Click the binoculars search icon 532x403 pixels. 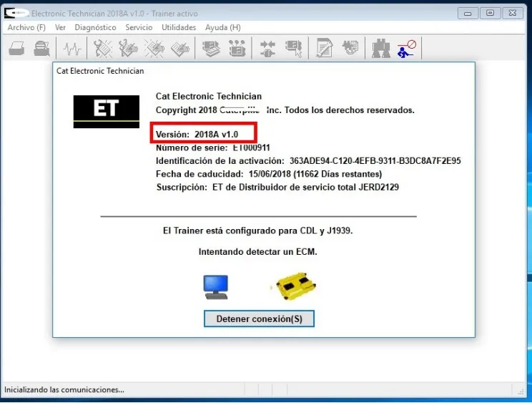380,48
